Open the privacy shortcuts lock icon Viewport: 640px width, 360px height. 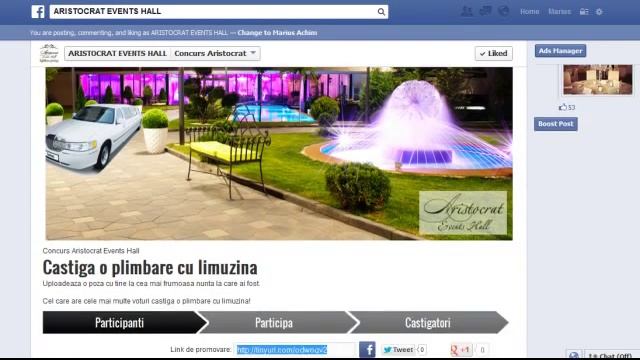(x=584, y=12)
